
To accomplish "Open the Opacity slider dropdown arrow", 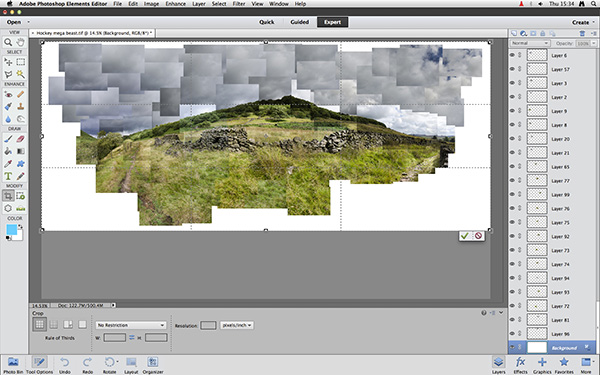I will (593, 43).
